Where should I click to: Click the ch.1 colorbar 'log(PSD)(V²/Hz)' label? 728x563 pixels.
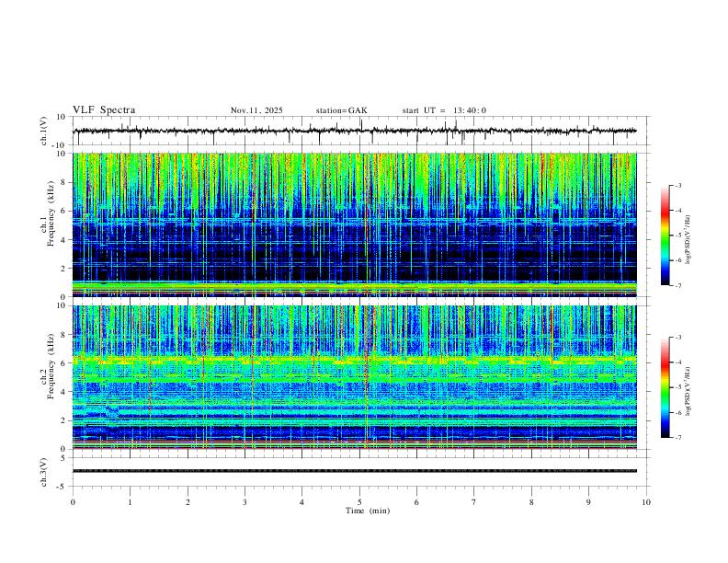point(688,239)
